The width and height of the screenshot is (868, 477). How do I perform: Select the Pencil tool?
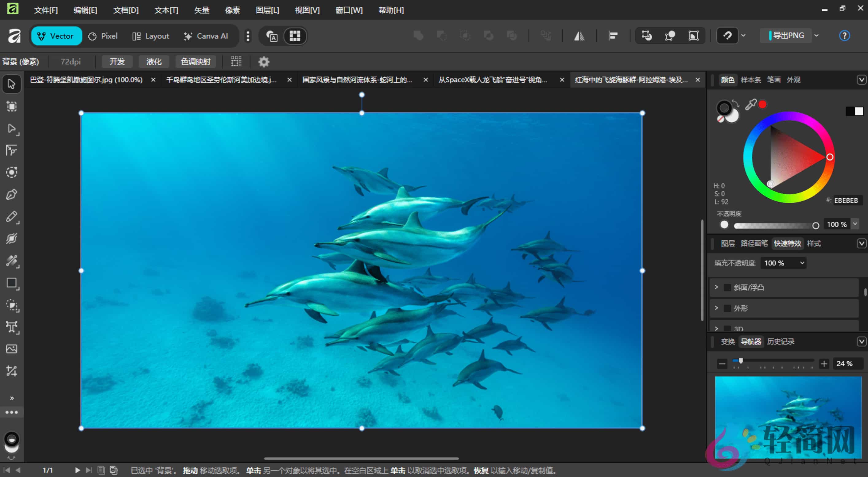11,216
